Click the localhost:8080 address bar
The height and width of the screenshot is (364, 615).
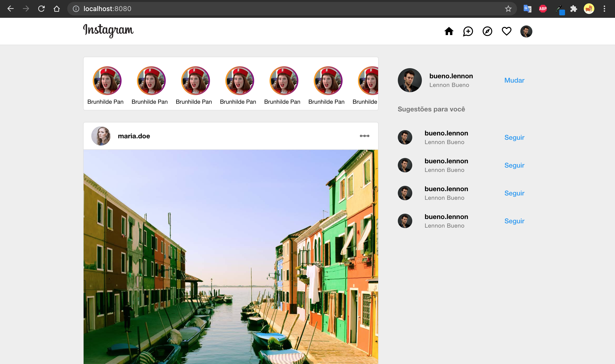pos(270,9)
